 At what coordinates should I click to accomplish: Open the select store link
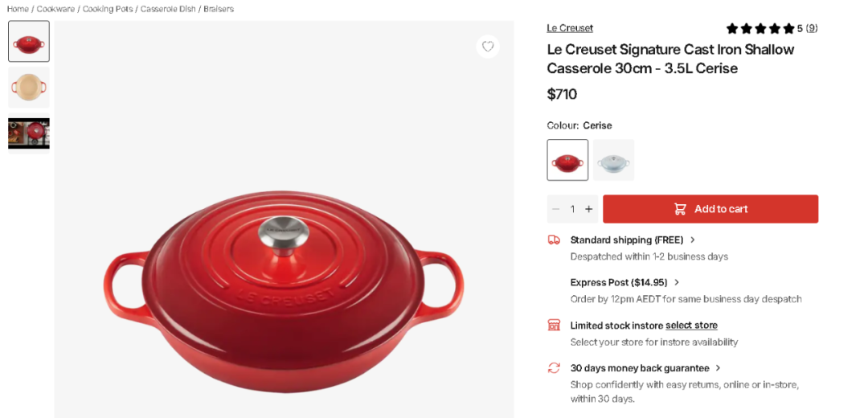click(x=691, y=326)
